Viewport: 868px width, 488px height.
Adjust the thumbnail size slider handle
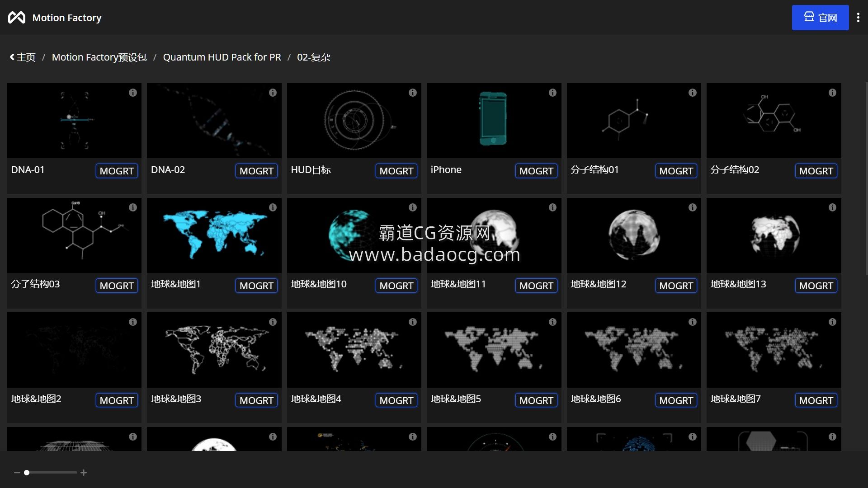[x=27, y=473]
